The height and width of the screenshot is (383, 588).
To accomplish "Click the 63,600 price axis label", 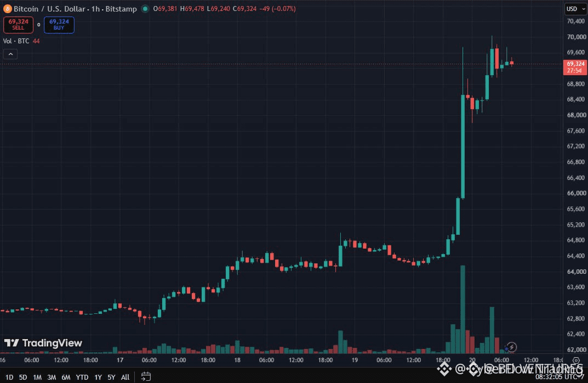I will click(575, 287).
